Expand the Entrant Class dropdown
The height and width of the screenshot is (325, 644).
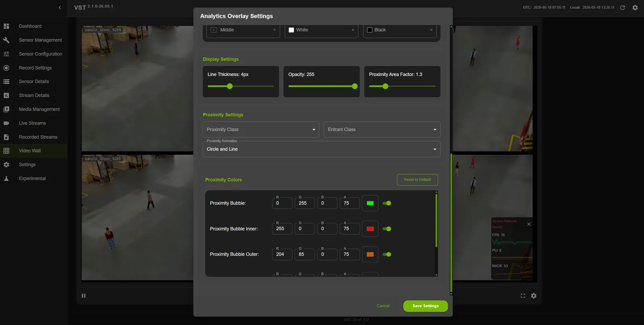pos(382,130)
